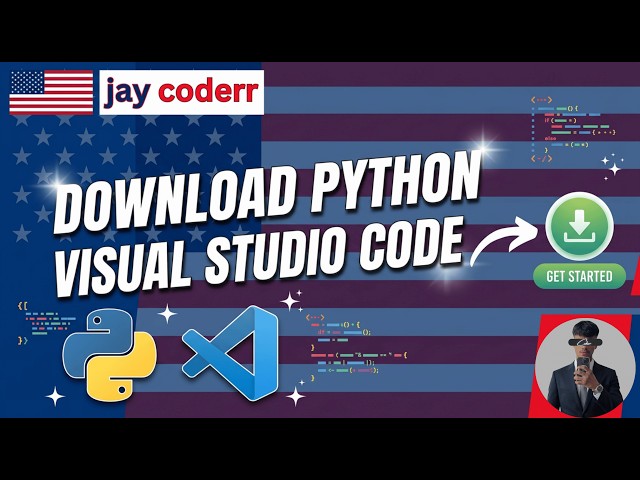This screenshot has width=640, height=480.
Task: Click the American flag icon
Action: pos(51,93)
